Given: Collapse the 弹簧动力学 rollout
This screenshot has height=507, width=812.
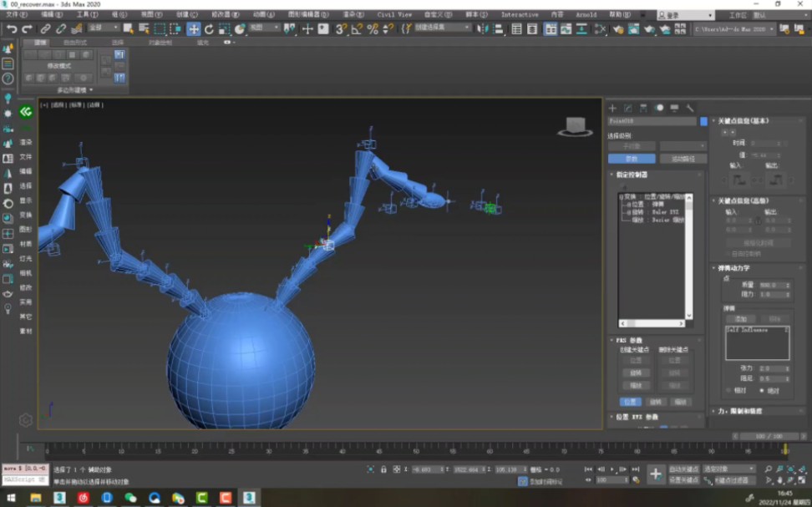Looking at the screenshot, I should pyautogui.click(x=735, y=268).
